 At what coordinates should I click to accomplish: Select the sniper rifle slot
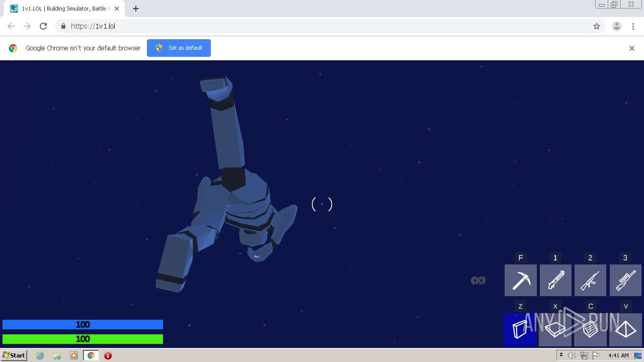coord(625,280)
